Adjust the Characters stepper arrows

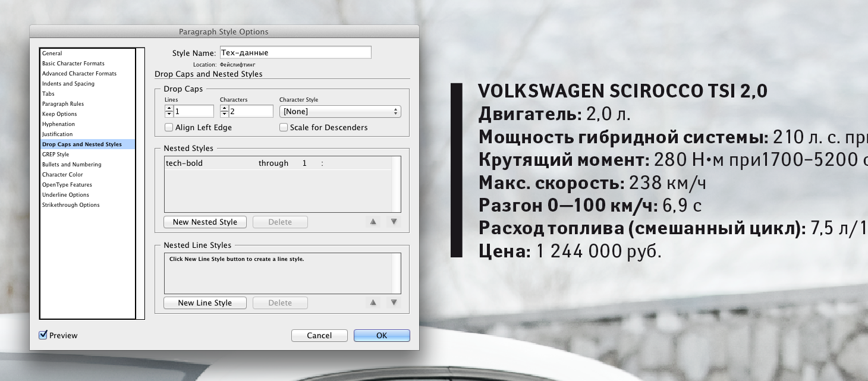pos(224,111)
